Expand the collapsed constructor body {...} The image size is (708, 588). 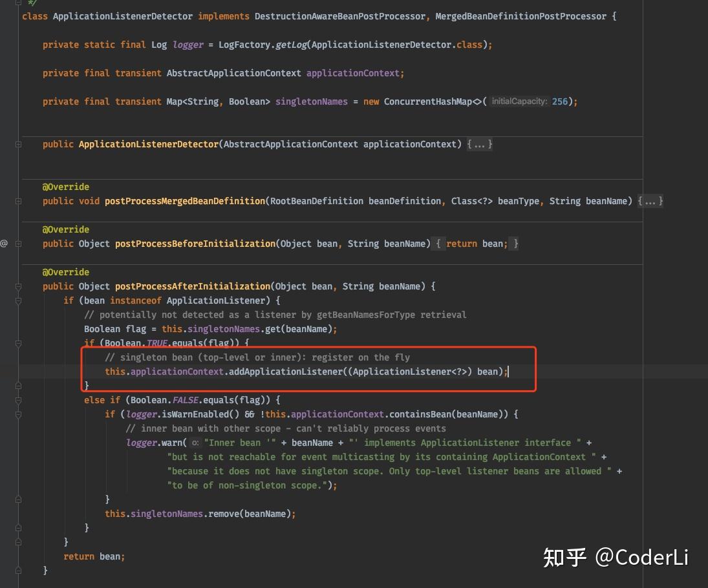tap(480, 144)
